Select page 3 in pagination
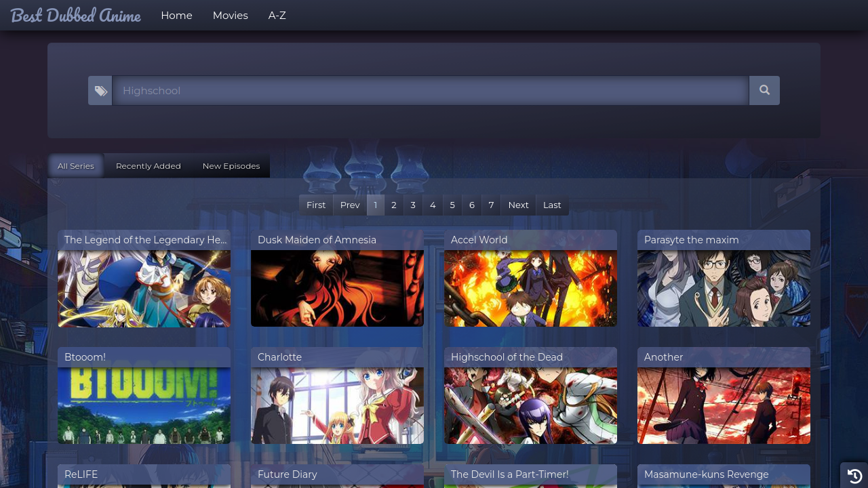The height and width of the screenshot is (488, 868). 413,205
